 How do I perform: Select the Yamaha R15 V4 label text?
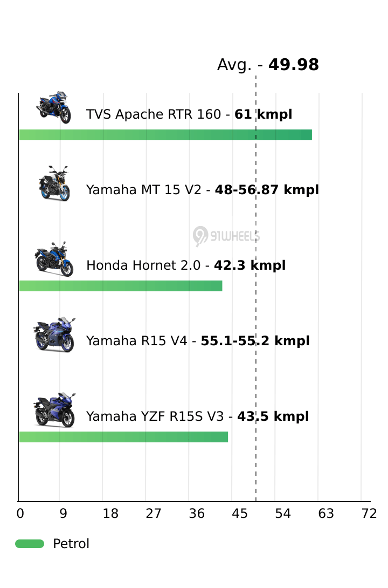[x=198, y=341]
